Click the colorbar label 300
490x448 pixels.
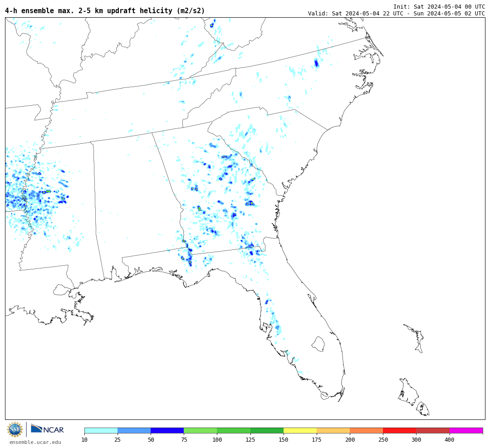pyautogui.click(x=416, y=440)
